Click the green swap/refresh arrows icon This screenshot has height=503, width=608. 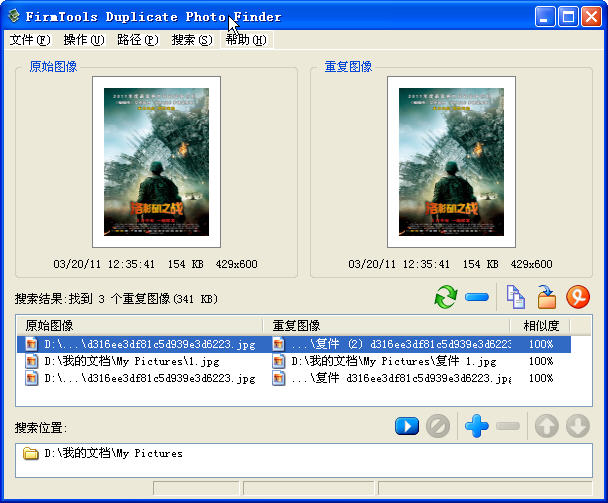pyautogui.click(x=445, y=297)
